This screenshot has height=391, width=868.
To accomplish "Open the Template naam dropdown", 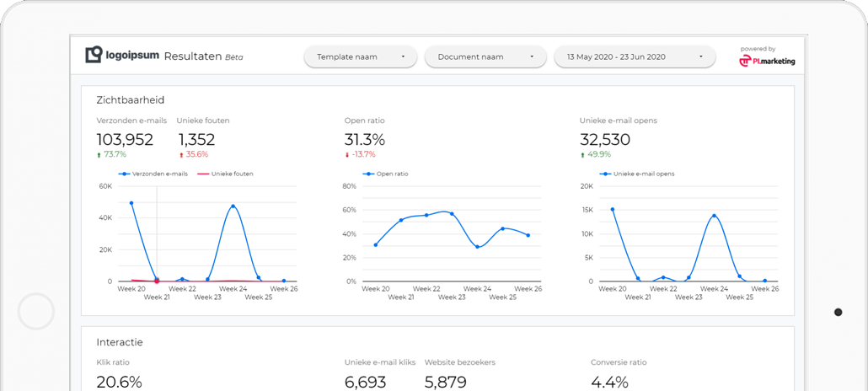I will (361, 56).
